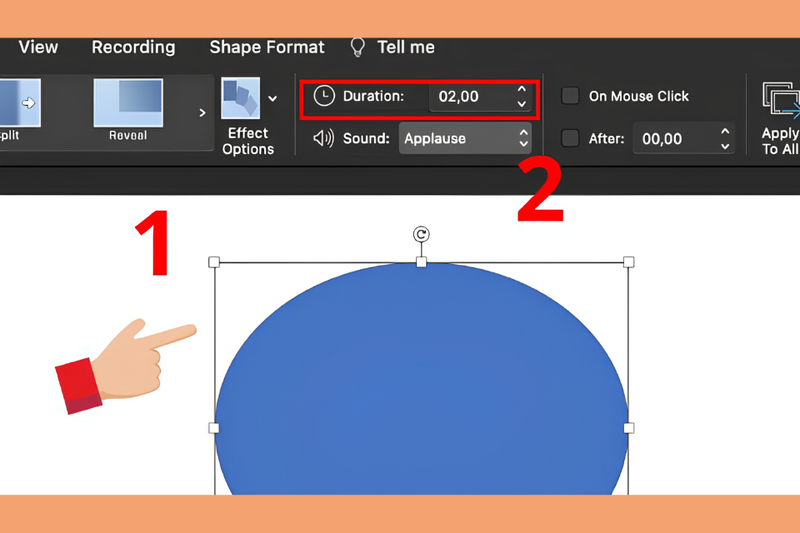This screenshot has width=800, height=533.
Task: Click the rotation handle above the ellipse
Action: pos(421,234)
